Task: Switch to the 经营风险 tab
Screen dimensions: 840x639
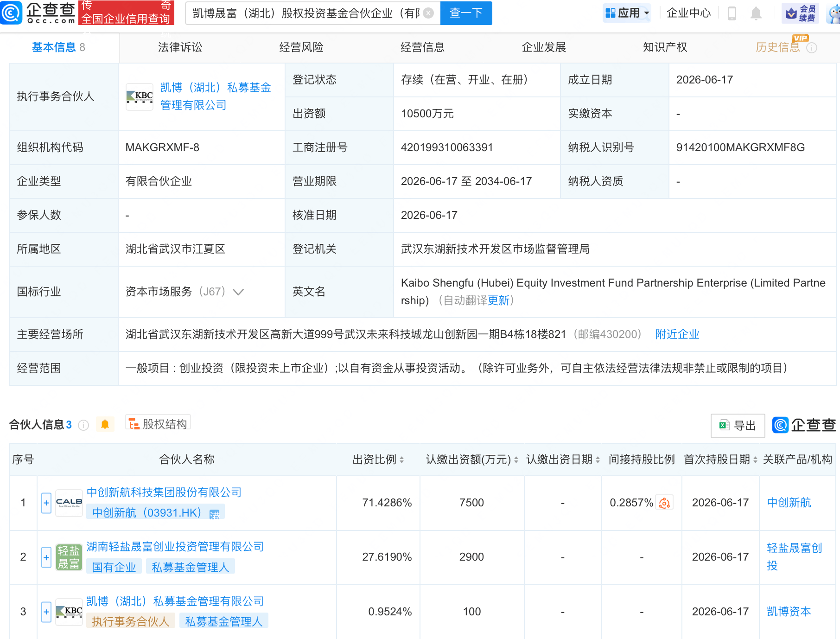Action: [301, 47]
